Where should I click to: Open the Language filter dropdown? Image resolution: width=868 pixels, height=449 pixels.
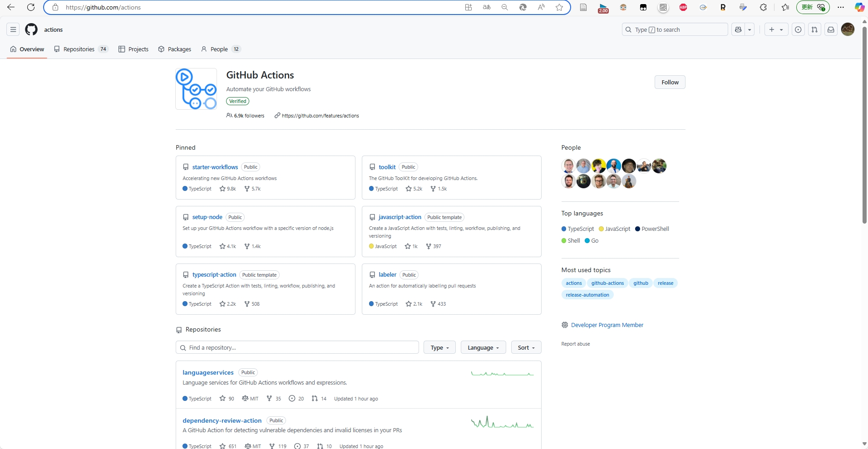tap(483, 347)
